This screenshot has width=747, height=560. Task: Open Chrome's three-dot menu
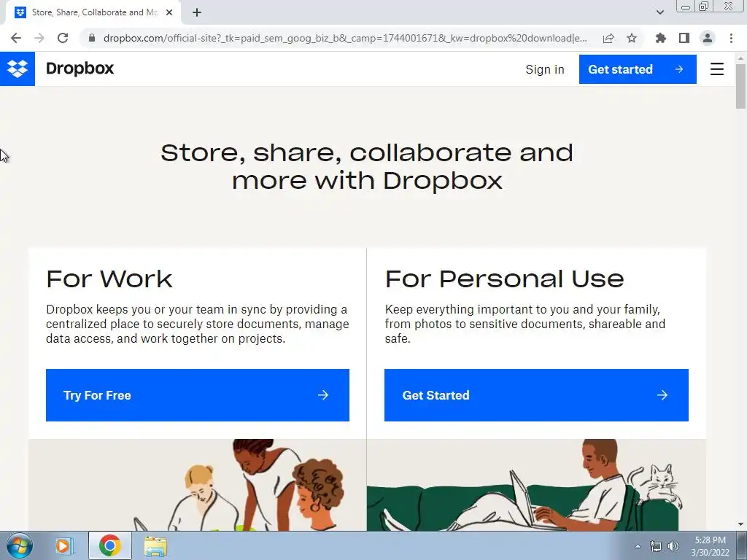click(x=731, y=38)
